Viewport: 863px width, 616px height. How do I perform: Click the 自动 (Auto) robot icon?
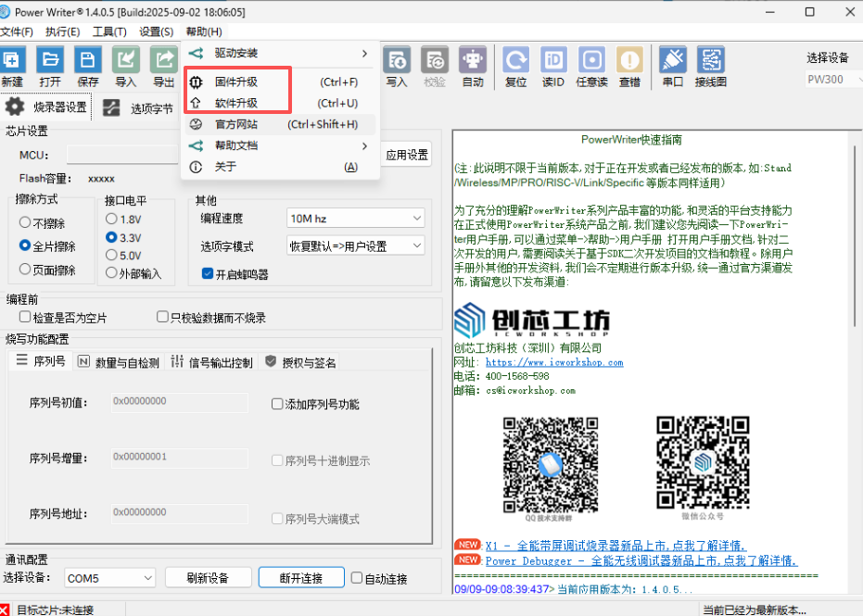473,59
